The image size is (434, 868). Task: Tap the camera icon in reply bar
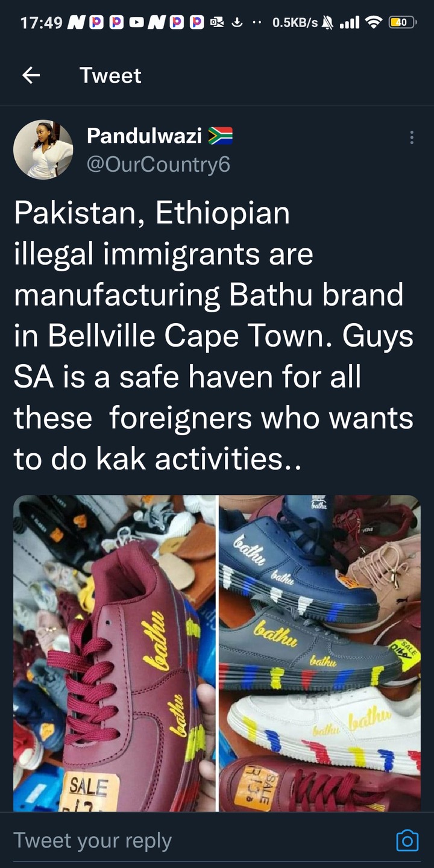[x=407, y=840]
